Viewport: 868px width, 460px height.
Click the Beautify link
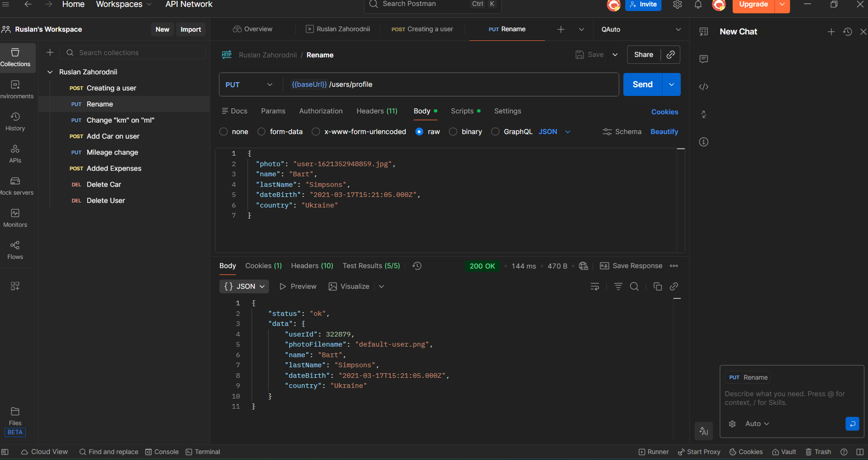[664, 132]
